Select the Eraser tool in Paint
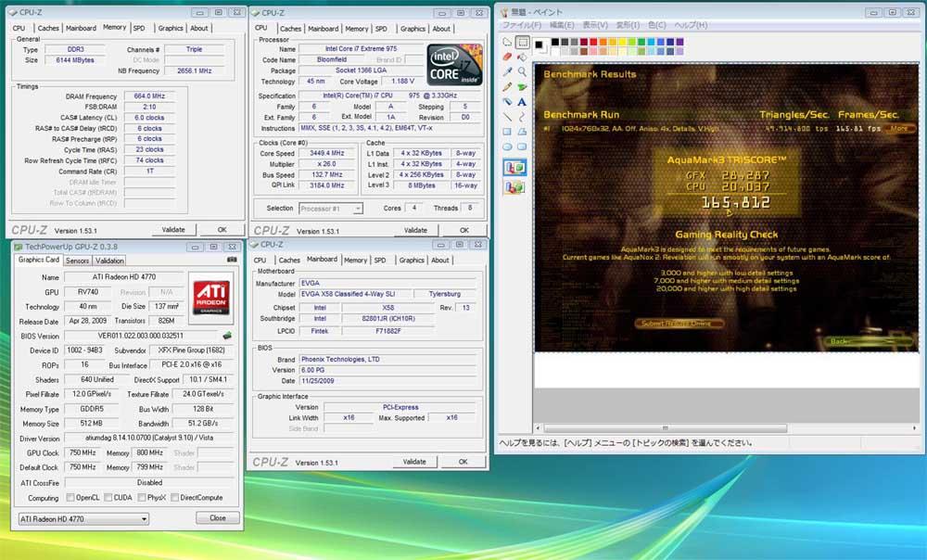 tap(507, 57)
